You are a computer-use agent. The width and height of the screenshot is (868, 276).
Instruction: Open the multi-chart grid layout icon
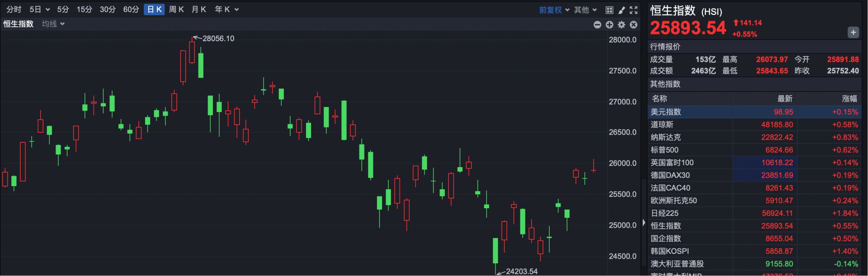pos(609,10)
